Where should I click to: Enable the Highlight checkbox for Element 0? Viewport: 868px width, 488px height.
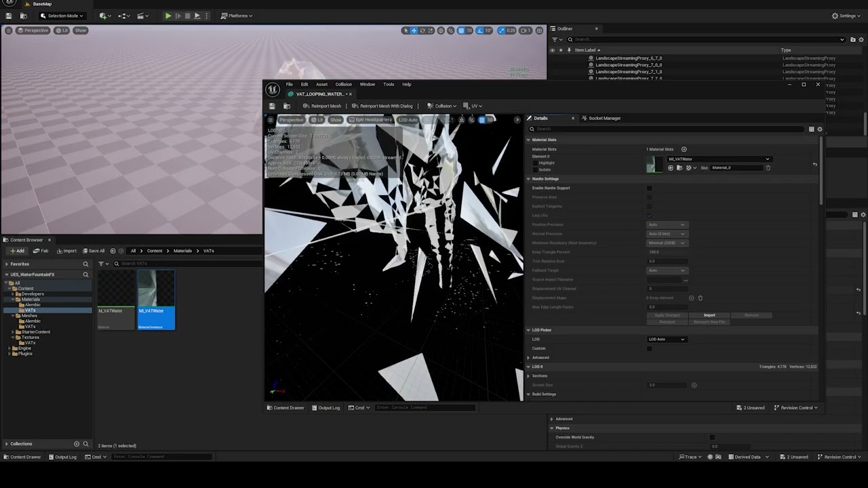[x=534, y=163]
